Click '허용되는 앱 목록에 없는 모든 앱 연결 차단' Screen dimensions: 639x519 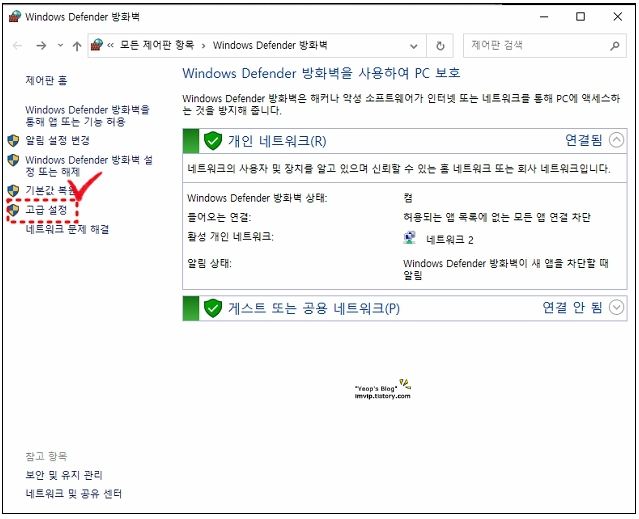497,217
